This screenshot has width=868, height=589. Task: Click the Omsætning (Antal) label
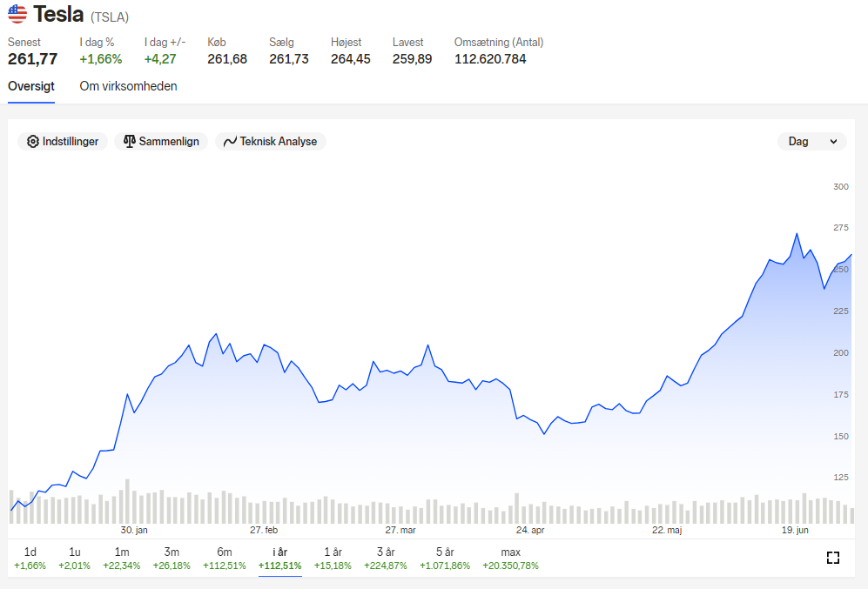coord(499,42)
